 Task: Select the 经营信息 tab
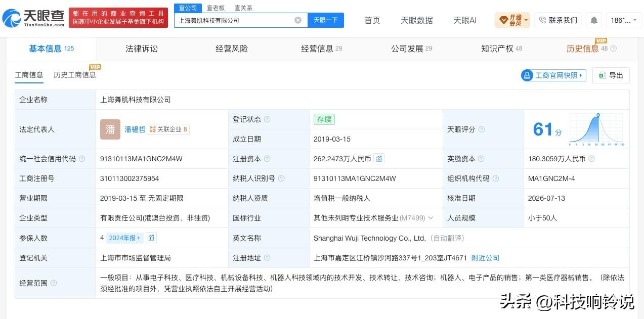pos(322,49)
